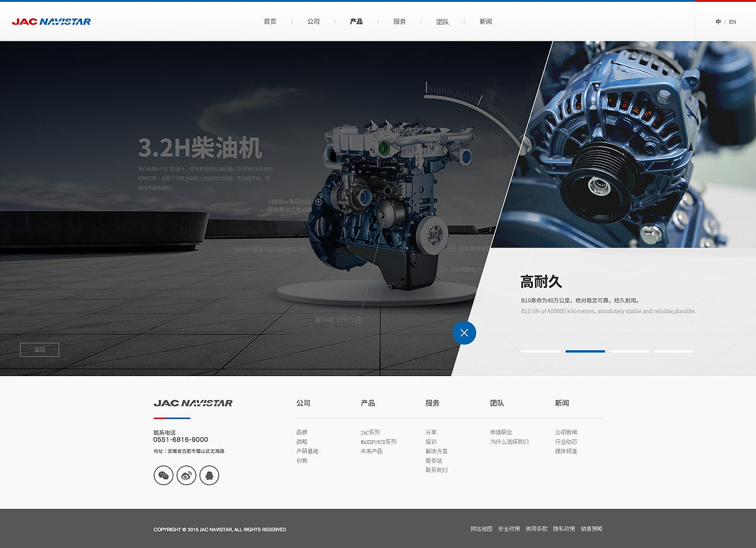Select the third slide indicator bar
Screen dimensions: 756x548
(x=629, y=351)
